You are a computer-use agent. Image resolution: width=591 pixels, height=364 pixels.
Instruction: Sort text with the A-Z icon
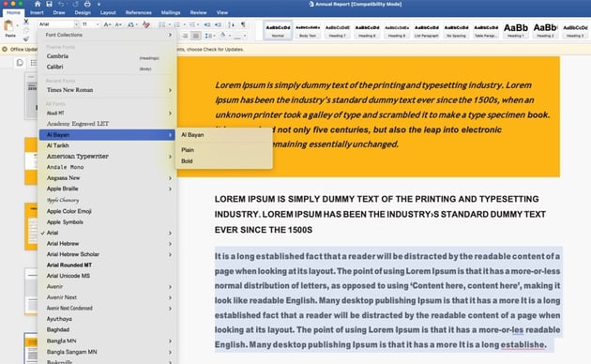click(x=231, y=24)
